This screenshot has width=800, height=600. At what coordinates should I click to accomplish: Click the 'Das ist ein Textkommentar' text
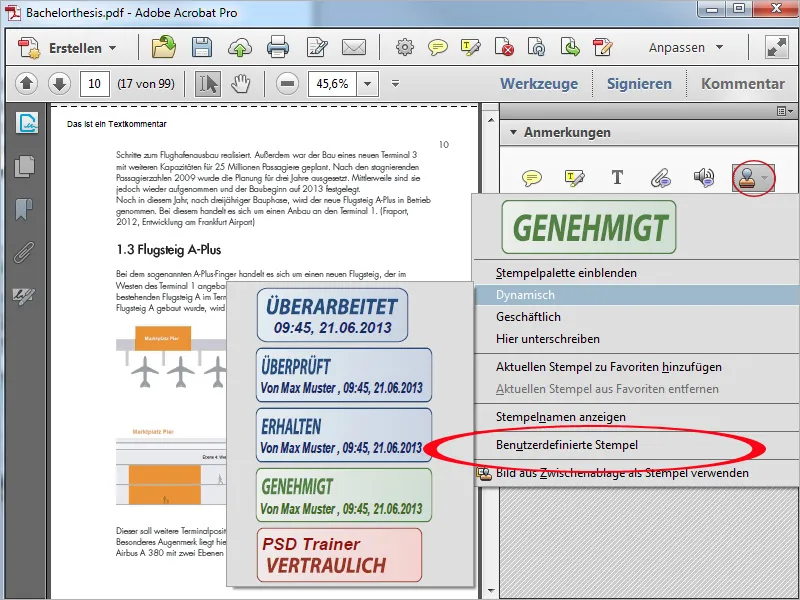pos(117,124)
